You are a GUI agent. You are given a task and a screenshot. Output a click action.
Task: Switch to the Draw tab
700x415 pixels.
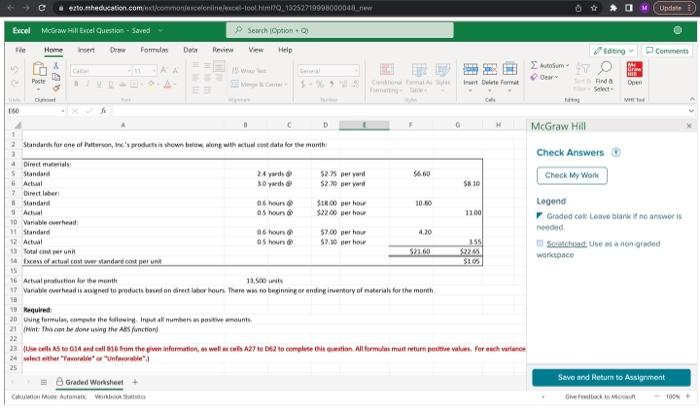117,50
